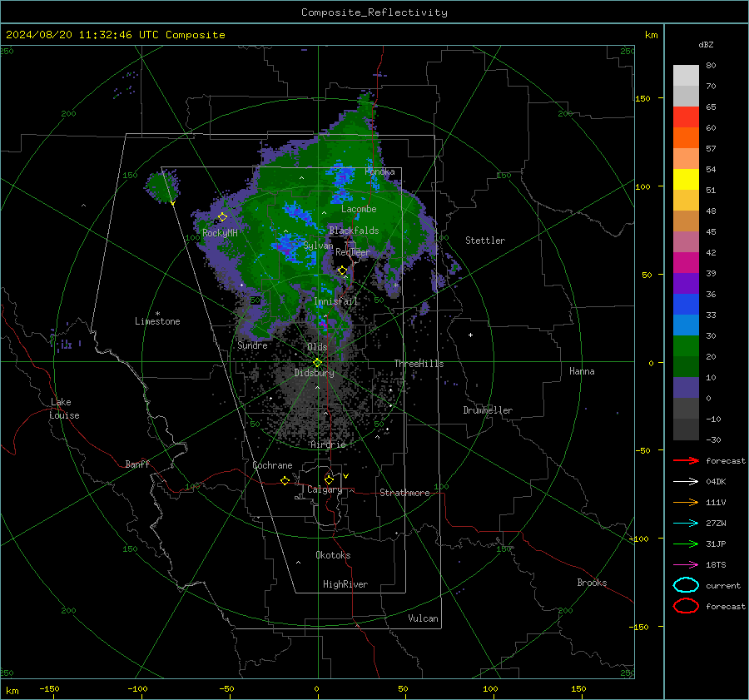This screenshot has height=700, width=749.
Task: Click the Blackfalds city label
Action: click(x=354, y=231)
